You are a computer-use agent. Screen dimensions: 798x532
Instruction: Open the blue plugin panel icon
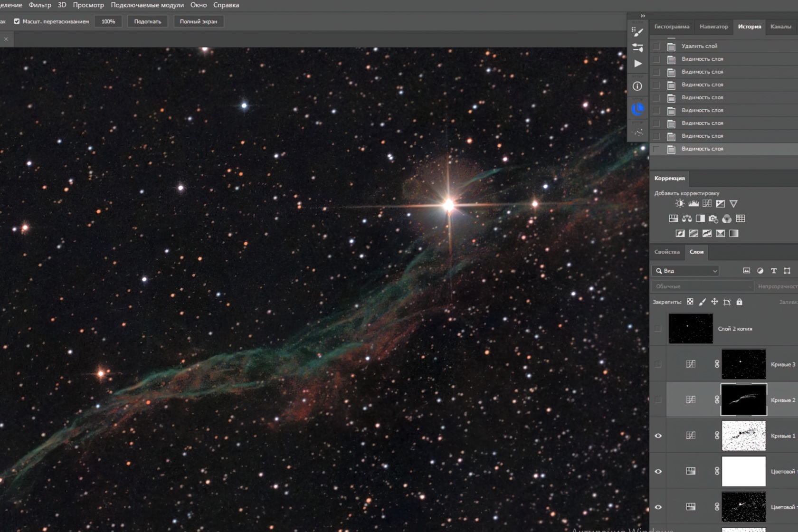pyautogui.click(x=637, y=109)
